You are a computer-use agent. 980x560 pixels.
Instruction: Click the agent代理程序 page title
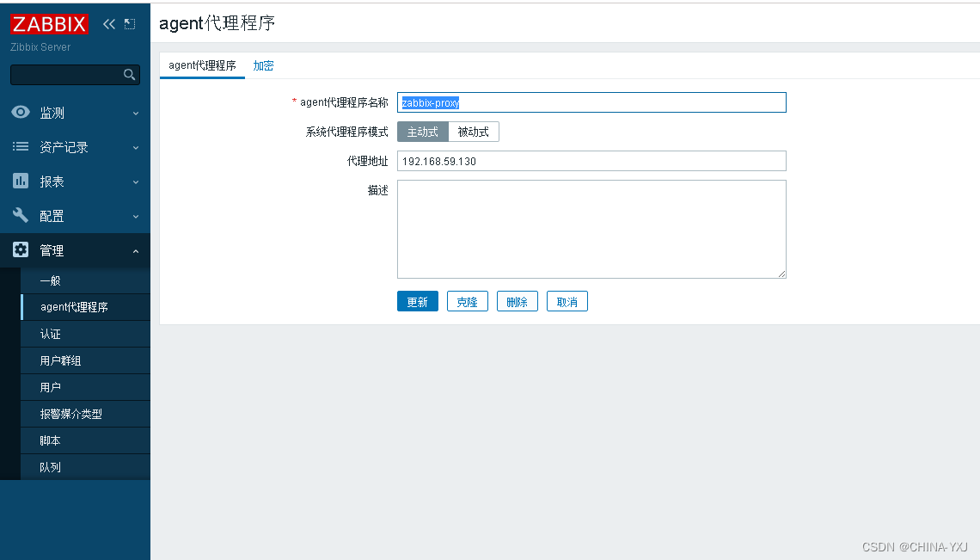(217, 23)
